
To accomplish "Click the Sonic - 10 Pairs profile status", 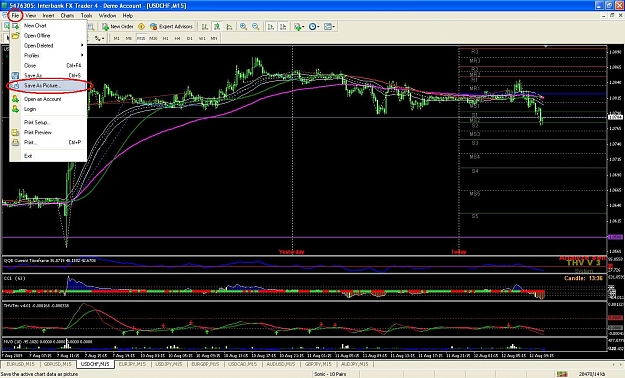I will (330, 374).
